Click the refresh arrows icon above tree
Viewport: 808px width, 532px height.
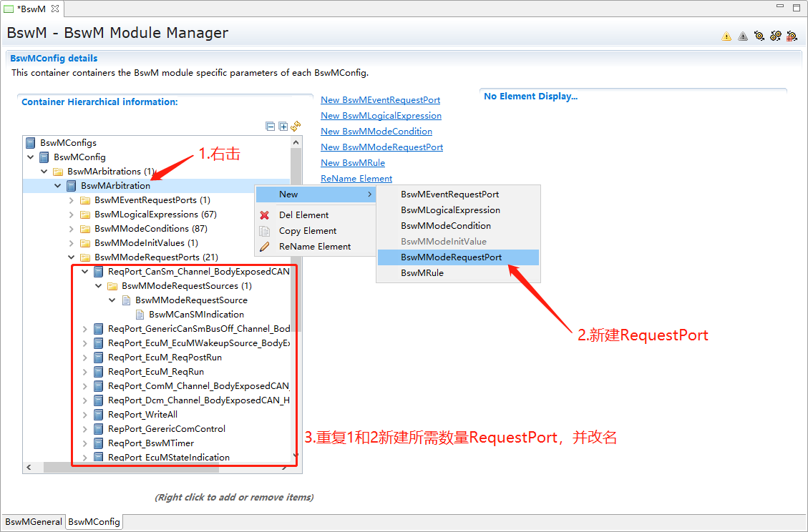coord(296,127)
